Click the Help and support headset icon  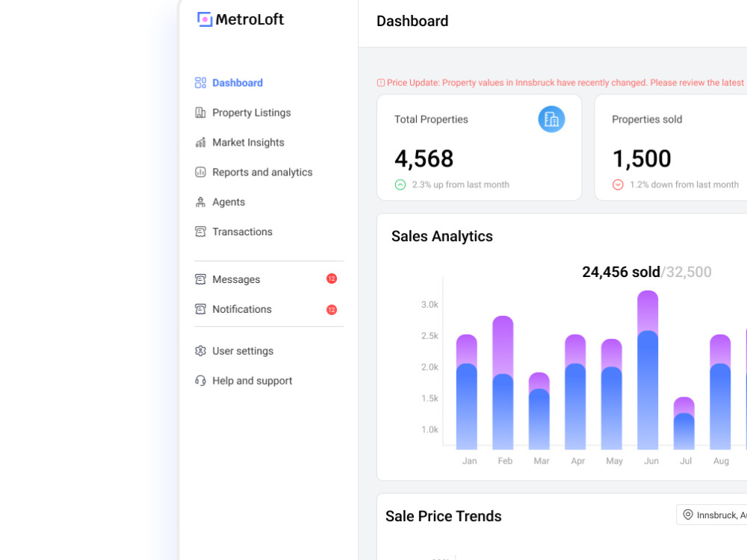pos(200,381)
